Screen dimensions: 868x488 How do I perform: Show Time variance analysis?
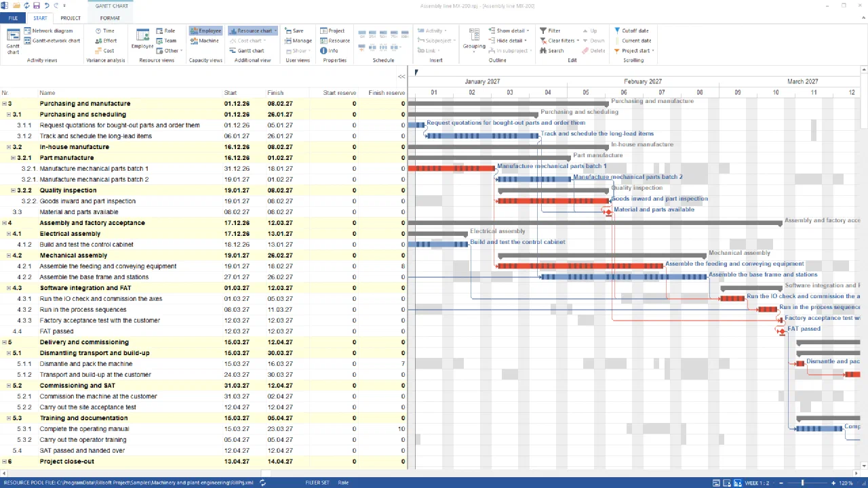[x=104, y=30]
